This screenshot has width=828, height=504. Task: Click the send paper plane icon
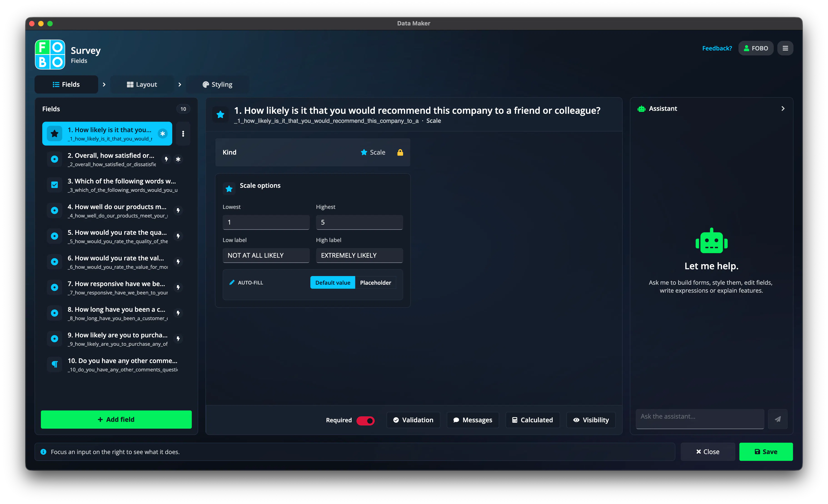[x=778, y=419]
